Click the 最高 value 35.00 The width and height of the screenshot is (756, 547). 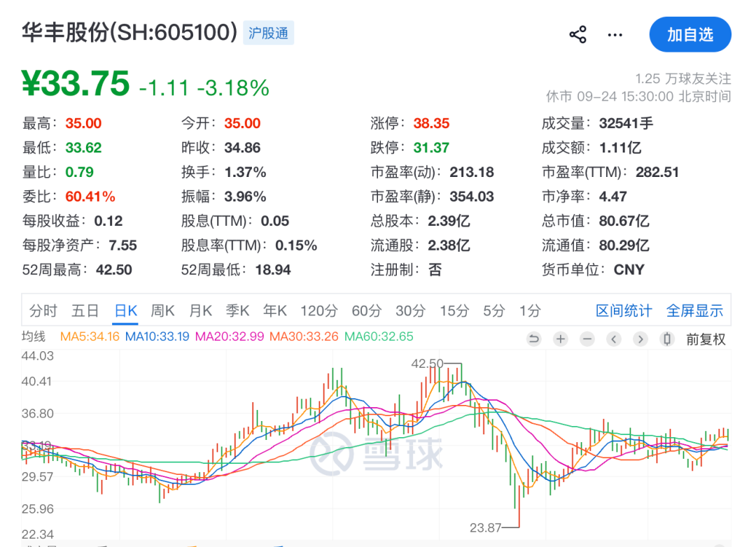tap(83, 123)
